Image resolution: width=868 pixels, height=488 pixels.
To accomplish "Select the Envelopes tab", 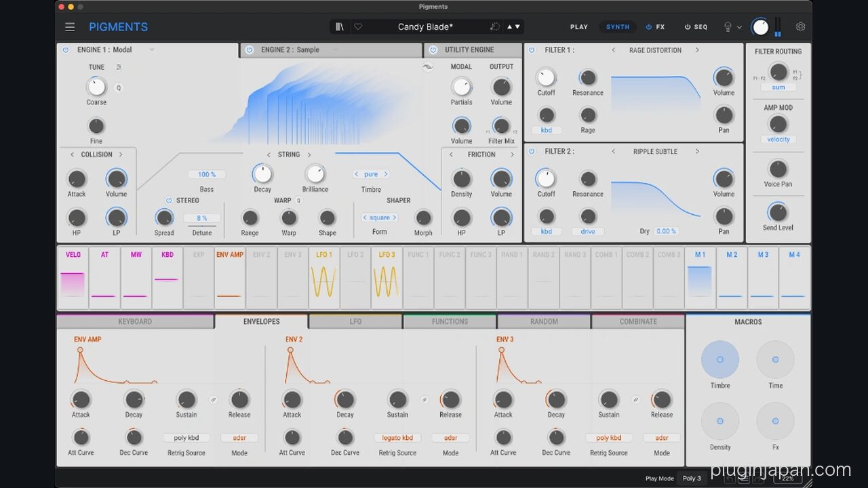I will 261,322.
